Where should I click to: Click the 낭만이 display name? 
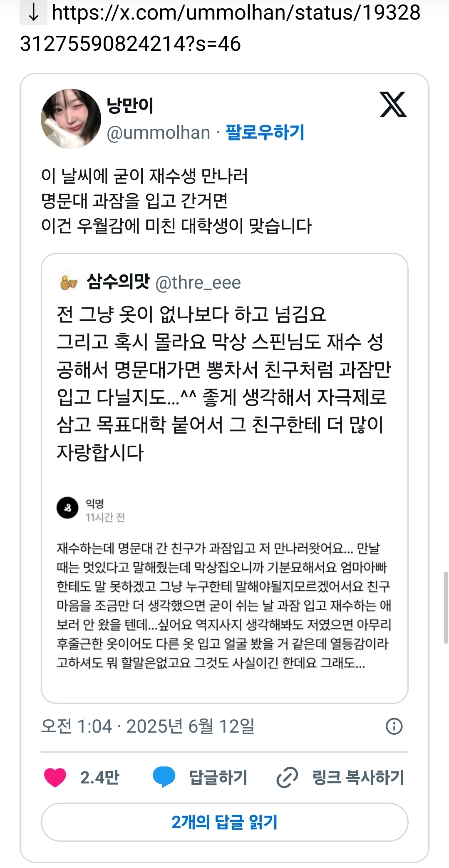(x=130, y=106)
